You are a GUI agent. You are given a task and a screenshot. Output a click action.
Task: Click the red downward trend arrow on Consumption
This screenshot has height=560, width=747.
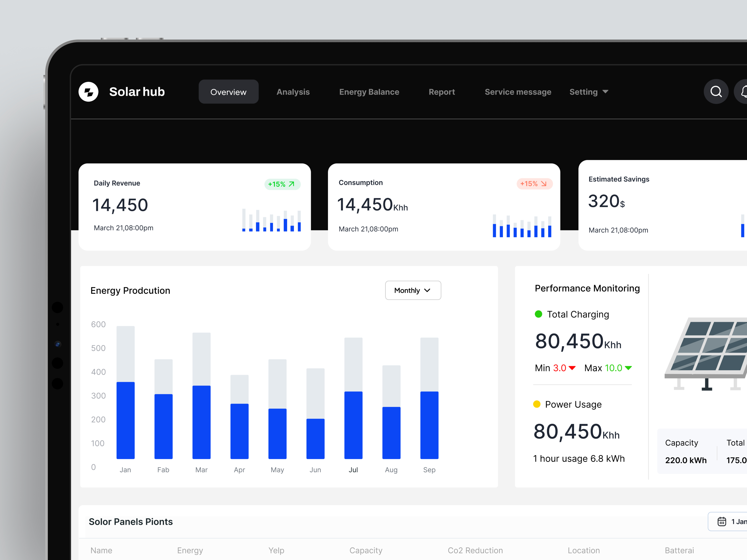tap(544, 184)
